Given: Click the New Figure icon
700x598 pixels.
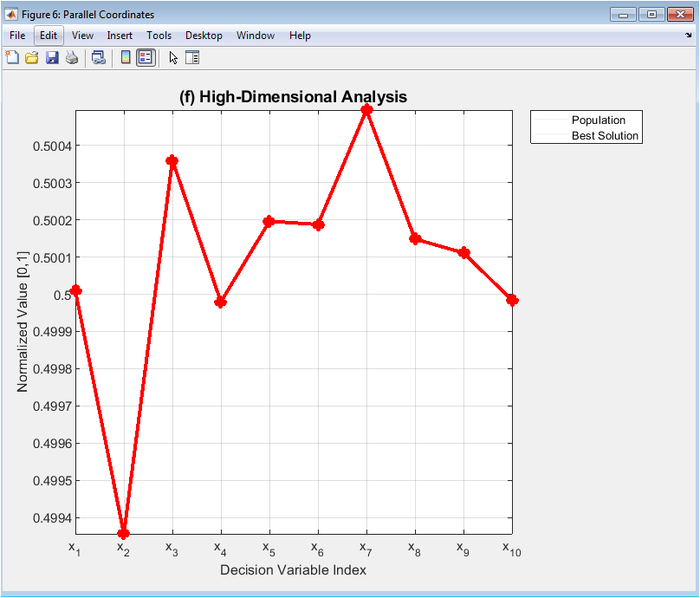Looking at the screenshot, I should click(12, 58).
